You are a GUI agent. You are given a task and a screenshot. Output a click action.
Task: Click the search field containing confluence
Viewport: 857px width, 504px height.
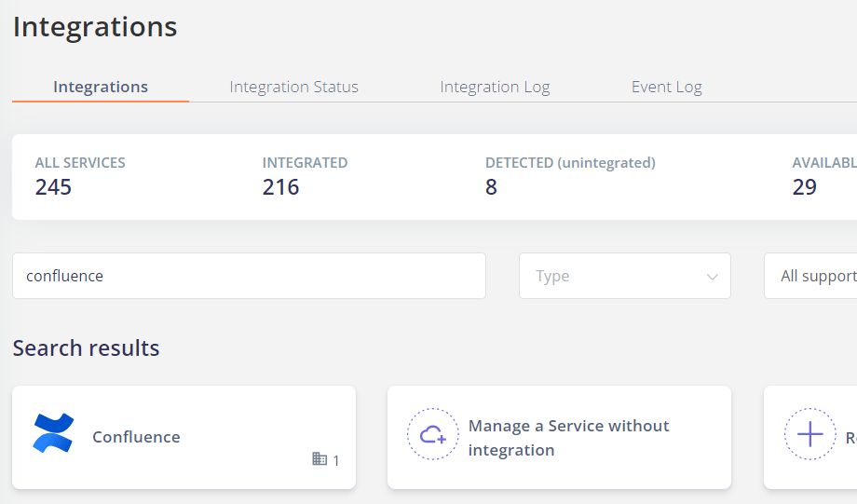pyautogui.click(x=250, y=276)
